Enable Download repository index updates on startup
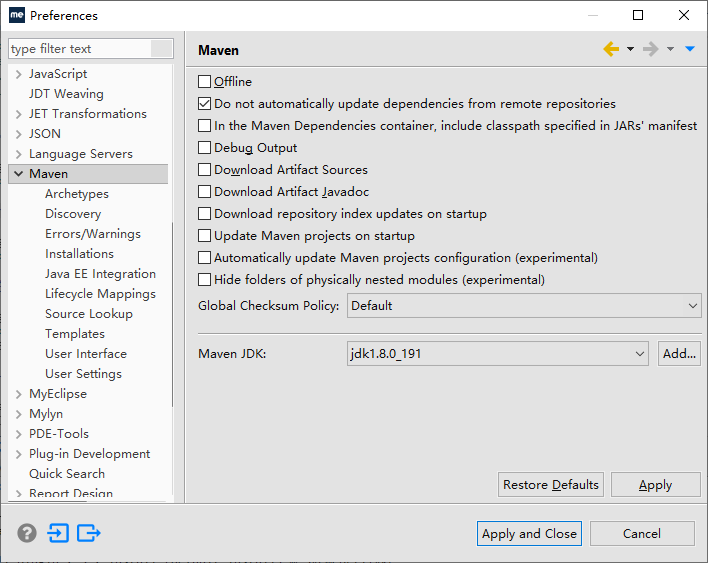708x563 pixels. pyautogui.click(x=205, y=214)
